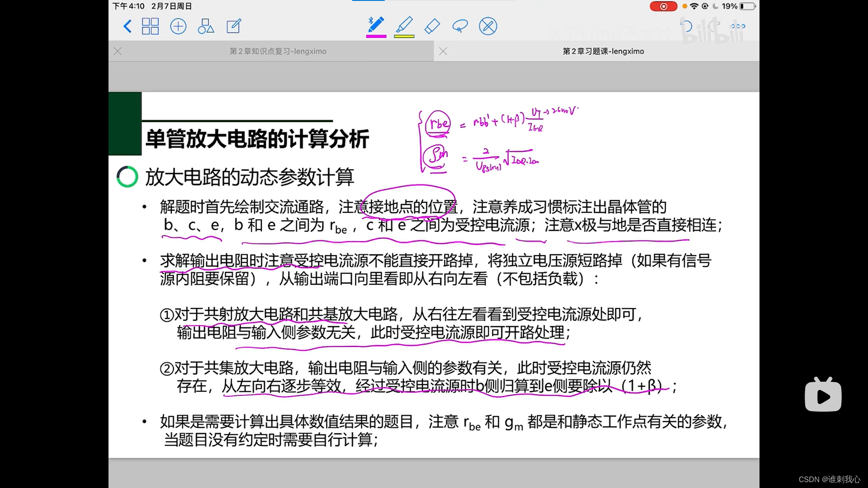Click the undo arrow
Image resolution: width=868 pixels, height=488 pixels.
(x=686, y=26)
